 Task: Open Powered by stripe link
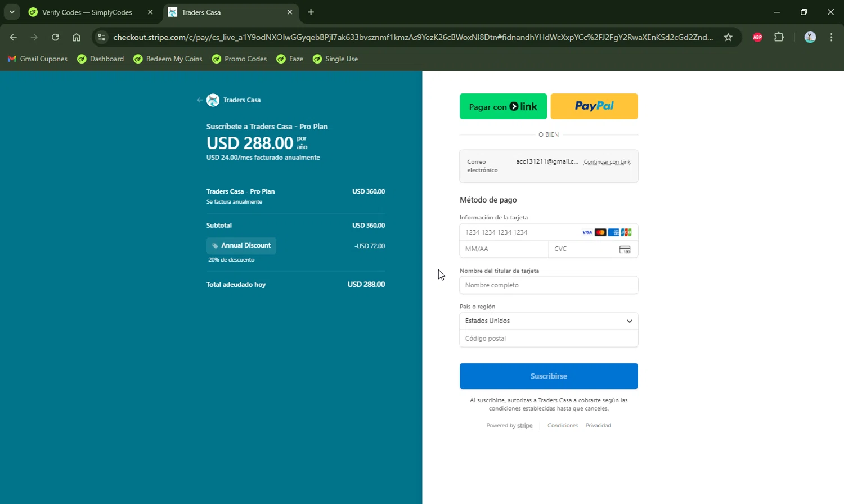pyautogui.click(x=509, y=426)
